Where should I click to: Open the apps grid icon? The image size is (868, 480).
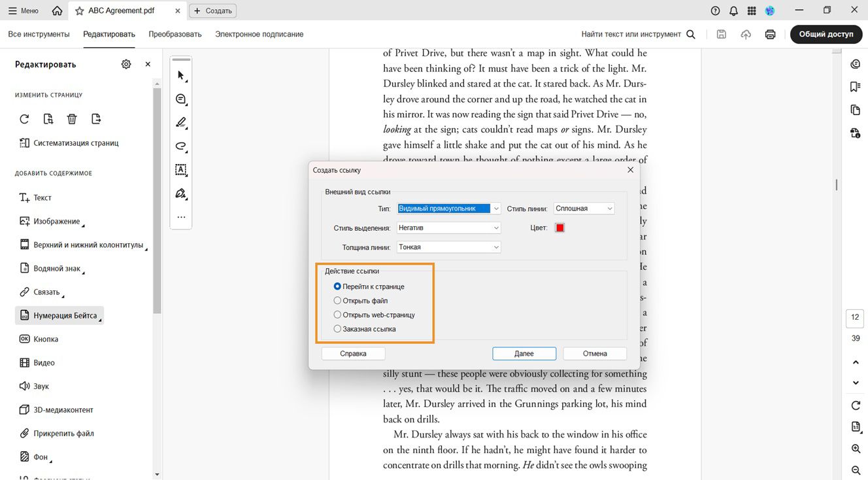click(x=752, y=10)
